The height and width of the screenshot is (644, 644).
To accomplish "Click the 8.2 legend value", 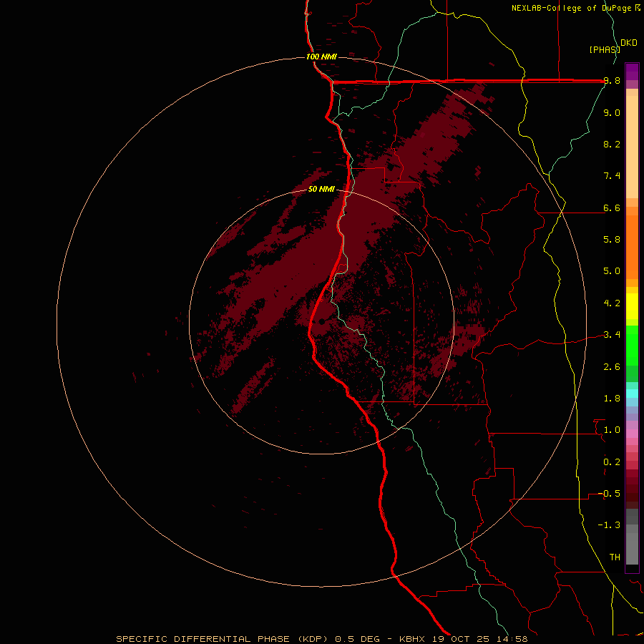I will point(612,144).
